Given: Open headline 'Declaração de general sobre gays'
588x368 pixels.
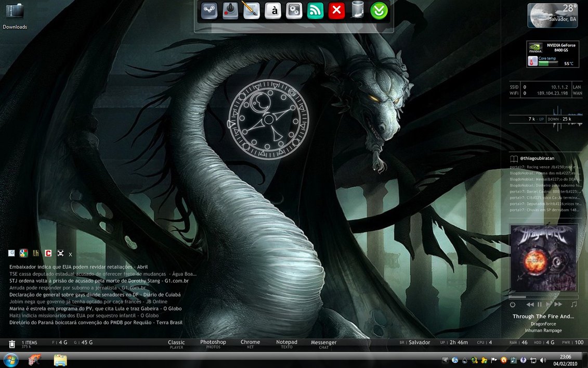Looking at the screenshot, I should pos(95,295).
